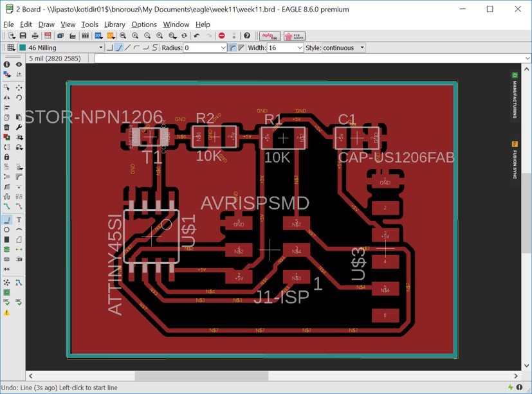The height and width of the screenshot is (394, 532).
Task: Open the Edit menu
Action: [26, 24]
